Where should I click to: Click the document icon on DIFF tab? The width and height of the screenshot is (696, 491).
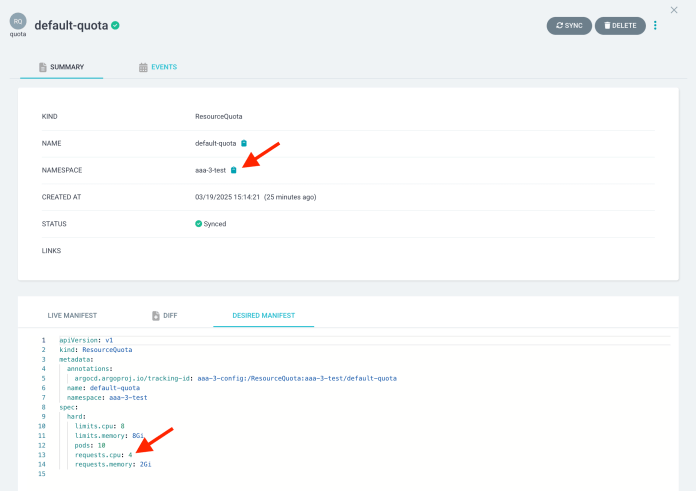point(156,315)
